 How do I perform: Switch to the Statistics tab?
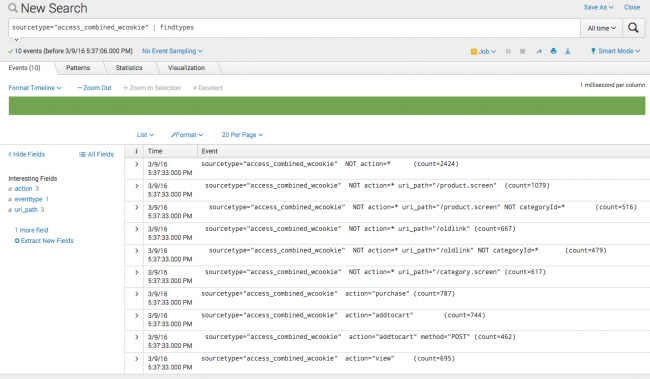pos(129,68)
